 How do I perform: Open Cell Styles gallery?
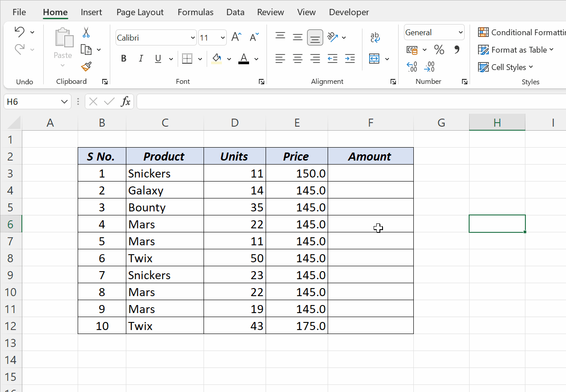[506, 67]
